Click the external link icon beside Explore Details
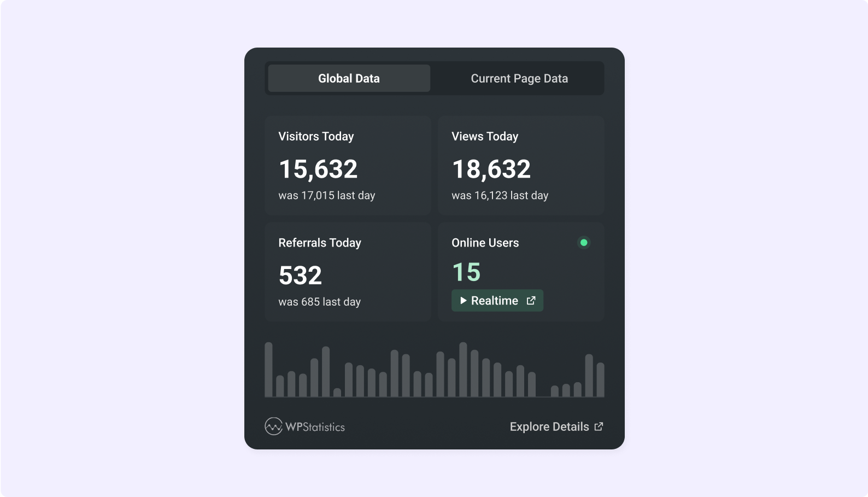The height and width of the screenshot is (497, 868). click(599, 426)
